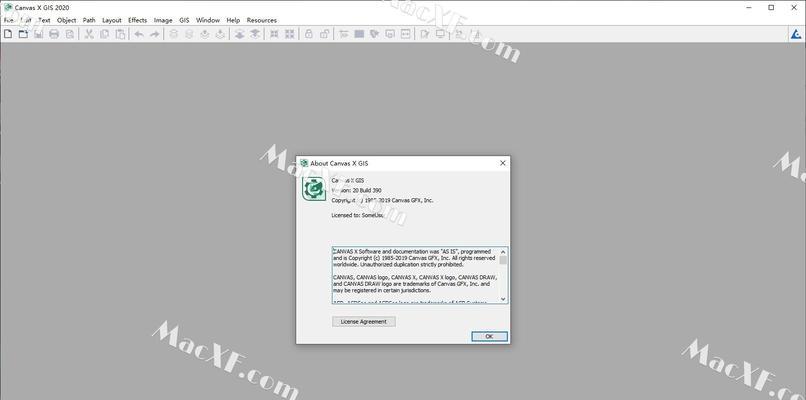Open the Window menu
The width and height of the screenshot is (806, 400).
pos(208,20)
